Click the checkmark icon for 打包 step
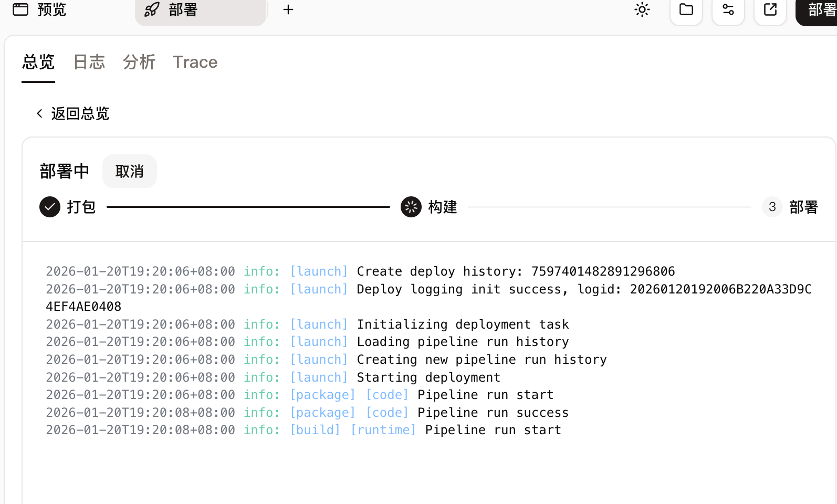Screen dimensions: 837x504 coord(50,207)
